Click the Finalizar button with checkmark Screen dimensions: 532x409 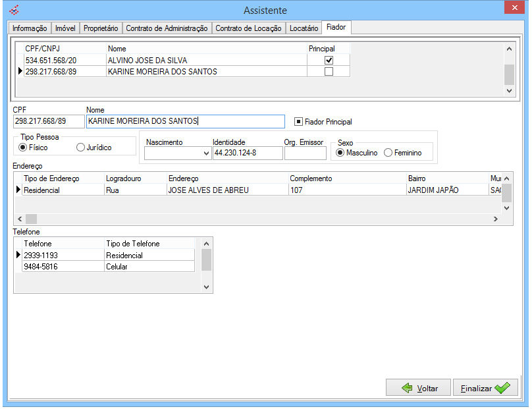(x=485, y=388)
